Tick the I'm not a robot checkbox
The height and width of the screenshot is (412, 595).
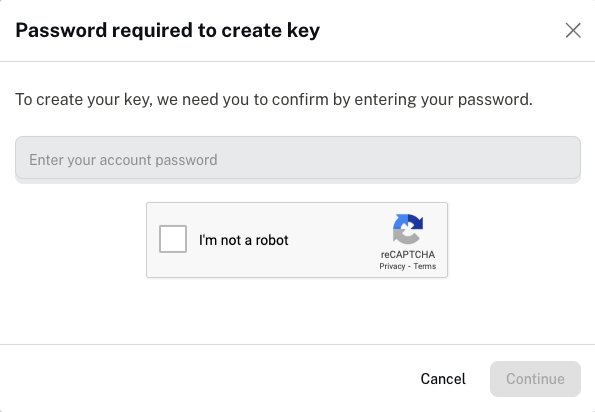[173, 239]
